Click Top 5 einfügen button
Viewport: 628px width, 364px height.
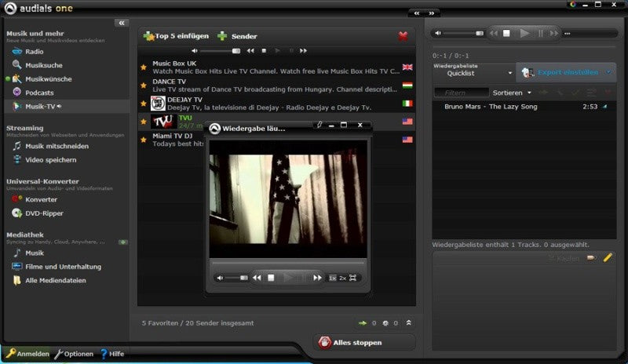coord(176,36)
